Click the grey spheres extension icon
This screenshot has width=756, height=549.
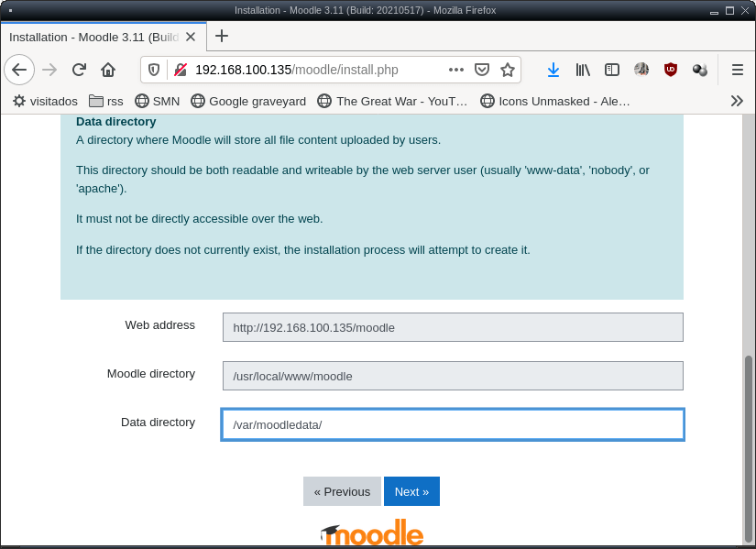click(699, 70)
